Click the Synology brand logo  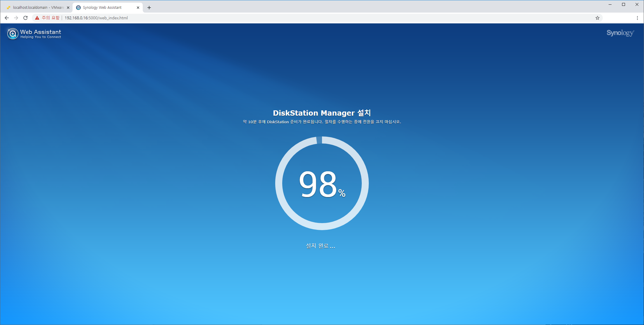[x=620, y=33]
